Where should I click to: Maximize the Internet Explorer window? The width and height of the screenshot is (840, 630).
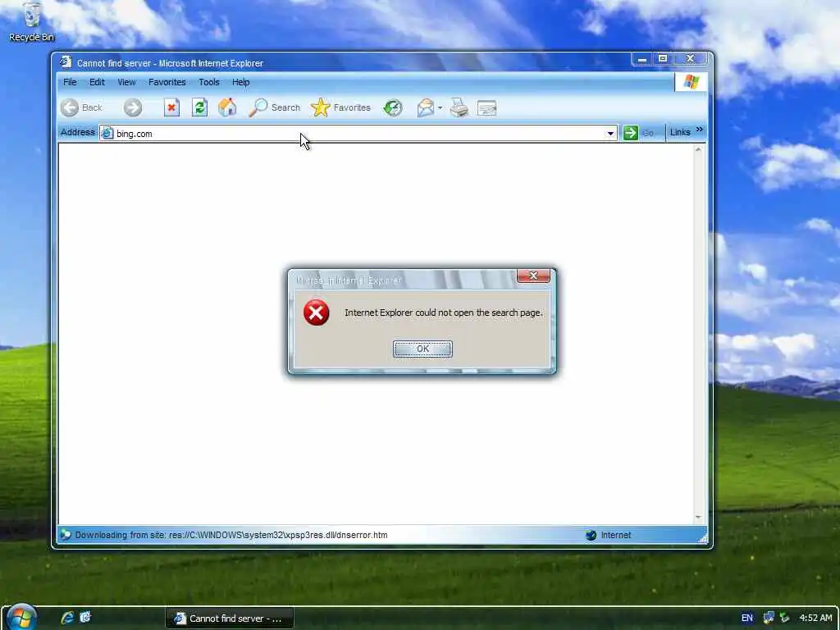[663, 58]
